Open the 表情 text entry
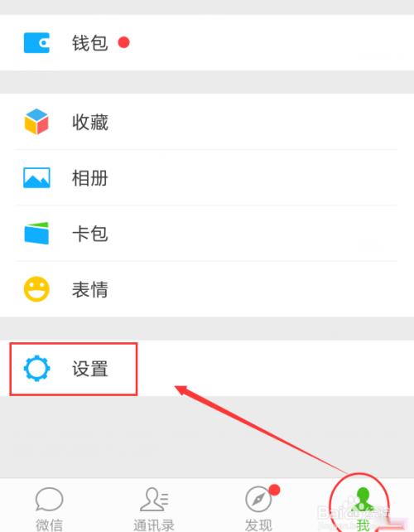 pyautogui.click(x=90, y=289)
